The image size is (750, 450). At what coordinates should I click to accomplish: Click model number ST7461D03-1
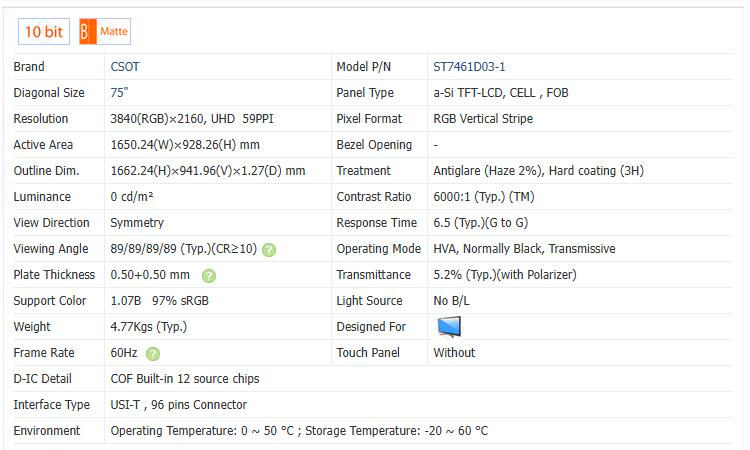(469, 67)
